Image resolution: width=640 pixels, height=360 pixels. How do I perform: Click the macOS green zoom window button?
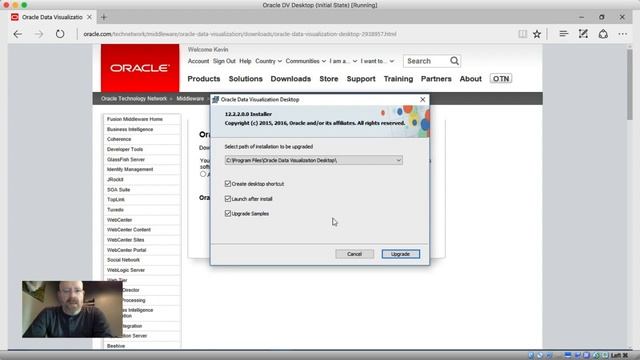click(x=24, y=5)
